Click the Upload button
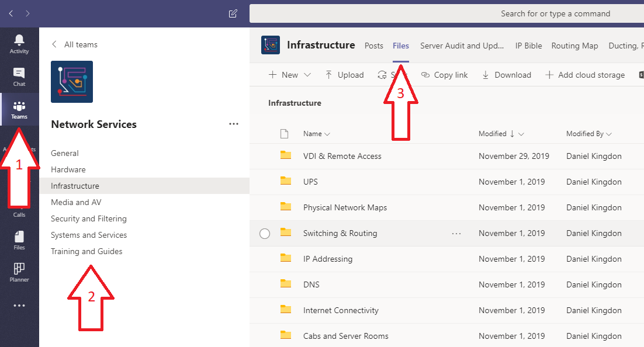Image resolution: width=644 pixels, height=347 pixels. [x=344, y=75]
